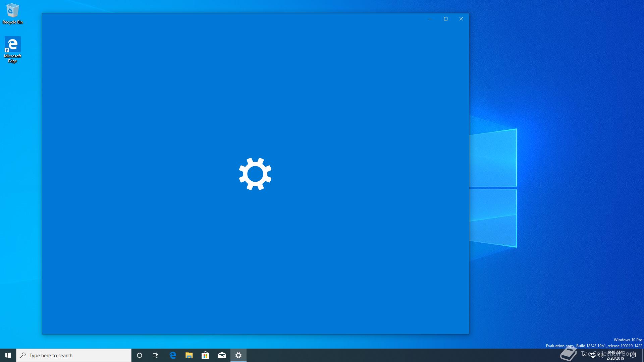Open Task View on the taskbar
The width and height of the screenshot is (644, 362).
click(x=156, y=355)
